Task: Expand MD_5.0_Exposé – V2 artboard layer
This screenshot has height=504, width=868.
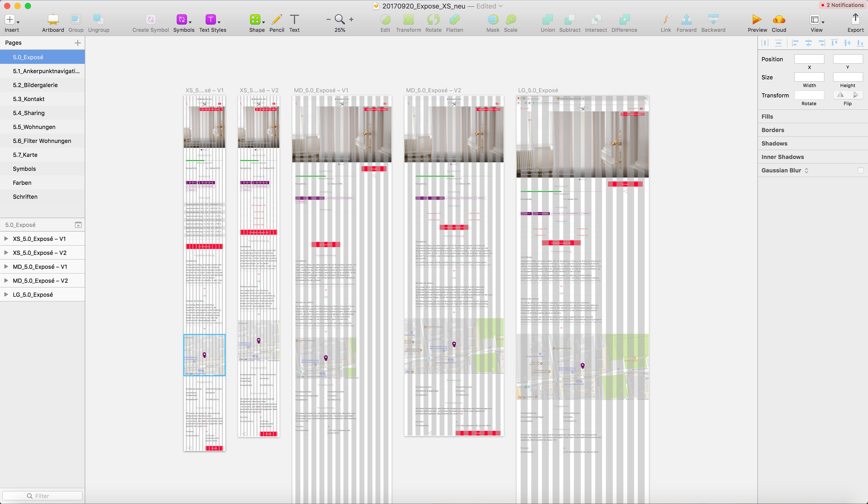Action: tap(6, 281)
